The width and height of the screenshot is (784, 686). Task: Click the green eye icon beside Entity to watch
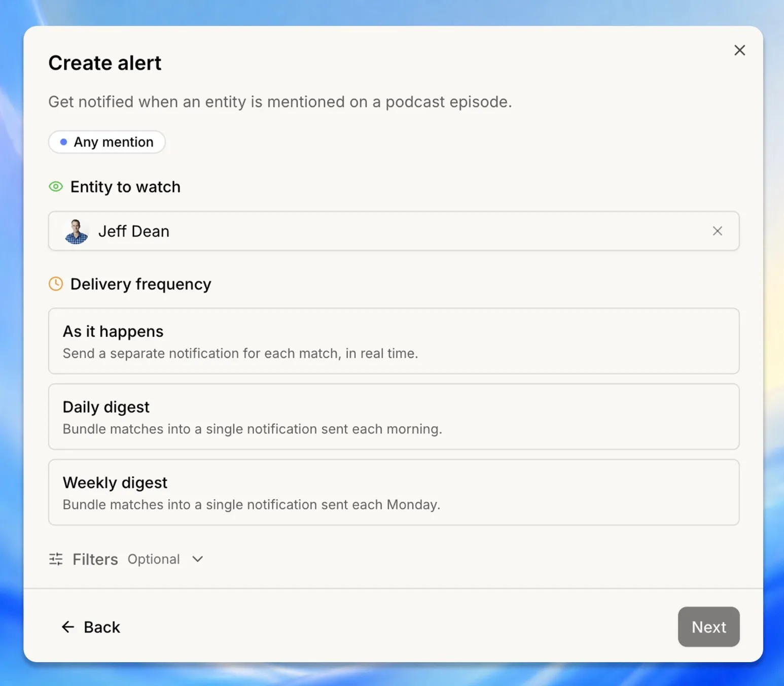[x=56, y=187]
